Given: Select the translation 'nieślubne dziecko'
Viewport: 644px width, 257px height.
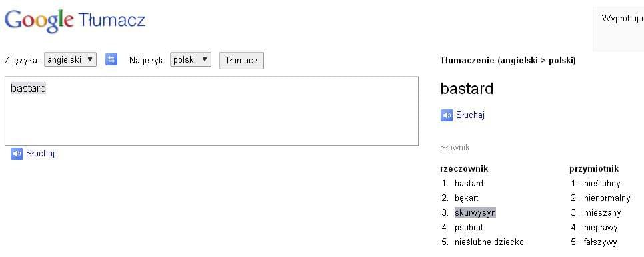Looking at the screenshot, I should coord(489,242).
